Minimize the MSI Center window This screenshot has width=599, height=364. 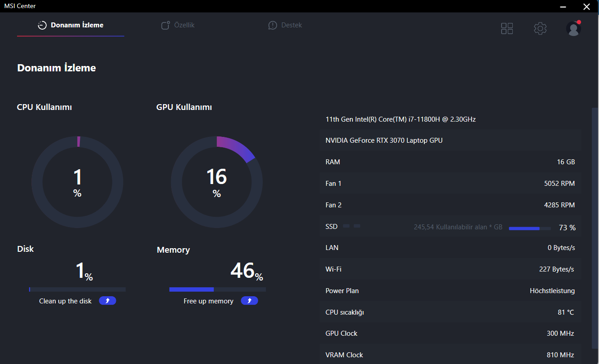coord(564,6)
